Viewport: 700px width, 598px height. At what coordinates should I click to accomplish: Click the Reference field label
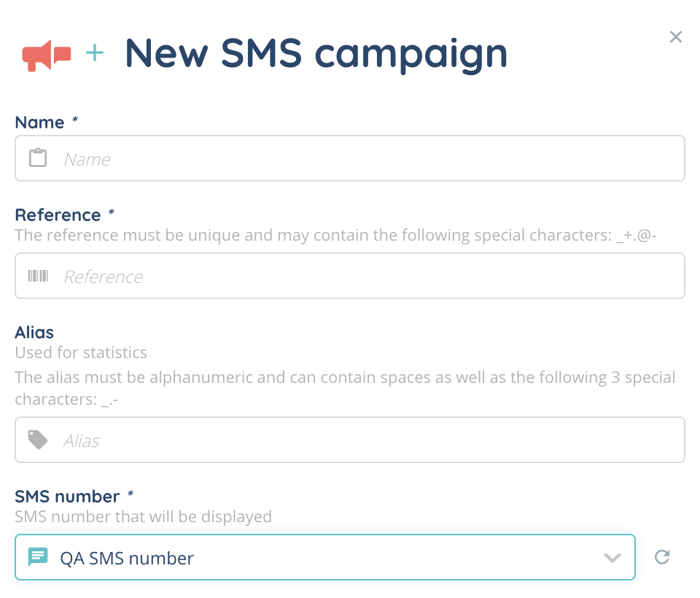click(58, 215)
